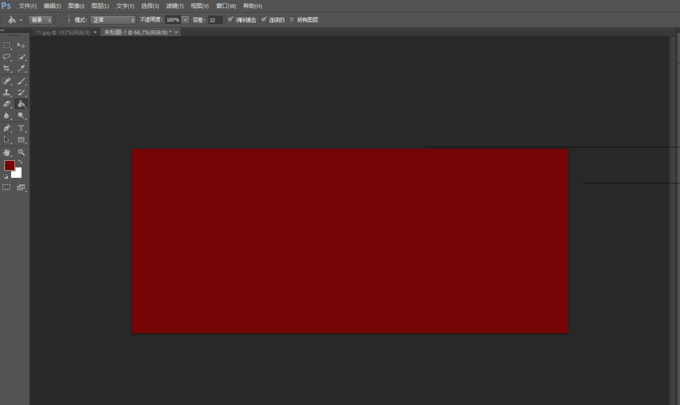
Task: Open the 文件(F) menu
Action: click(27, 5)
